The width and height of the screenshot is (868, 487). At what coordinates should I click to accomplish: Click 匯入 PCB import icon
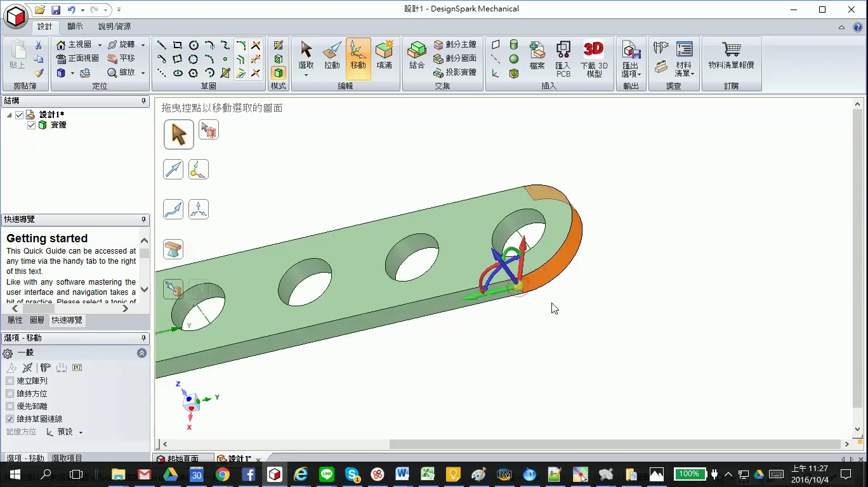(563, 58)
